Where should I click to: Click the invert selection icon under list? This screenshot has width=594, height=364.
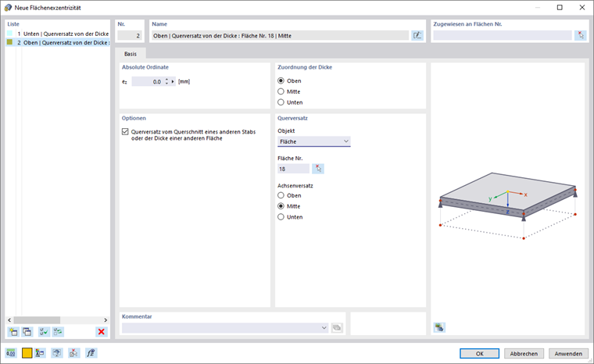pyautogui.click(x=58, y=332)
